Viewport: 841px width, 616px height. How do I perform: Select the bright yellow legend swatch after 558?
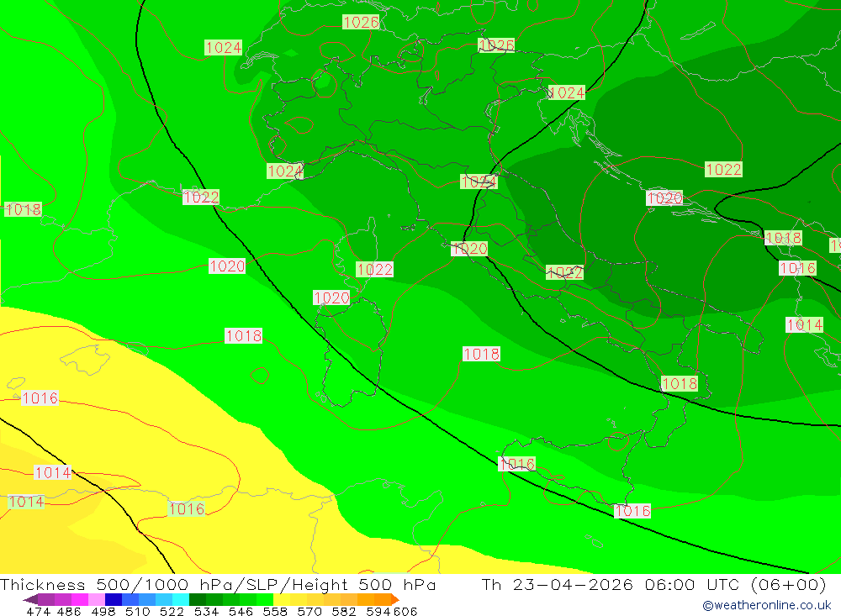tap(282, 599)
